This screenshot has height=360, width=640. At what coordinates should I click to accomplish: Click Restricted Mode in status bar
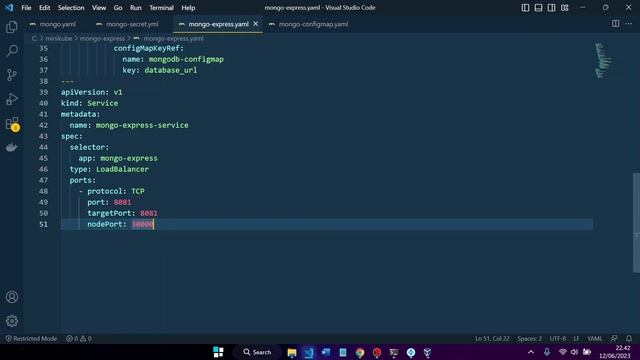click(x=31, y=338)
